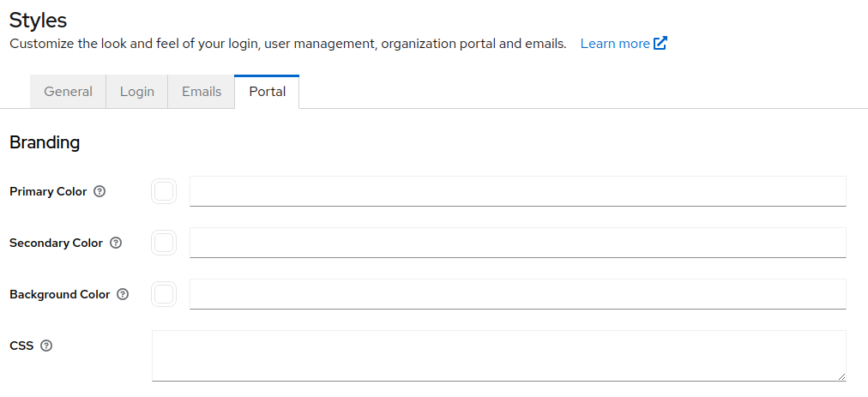This screenshot has width=868, height=397.
Task: Open the Secondary Color swatch picker
Action: point(164,243)
